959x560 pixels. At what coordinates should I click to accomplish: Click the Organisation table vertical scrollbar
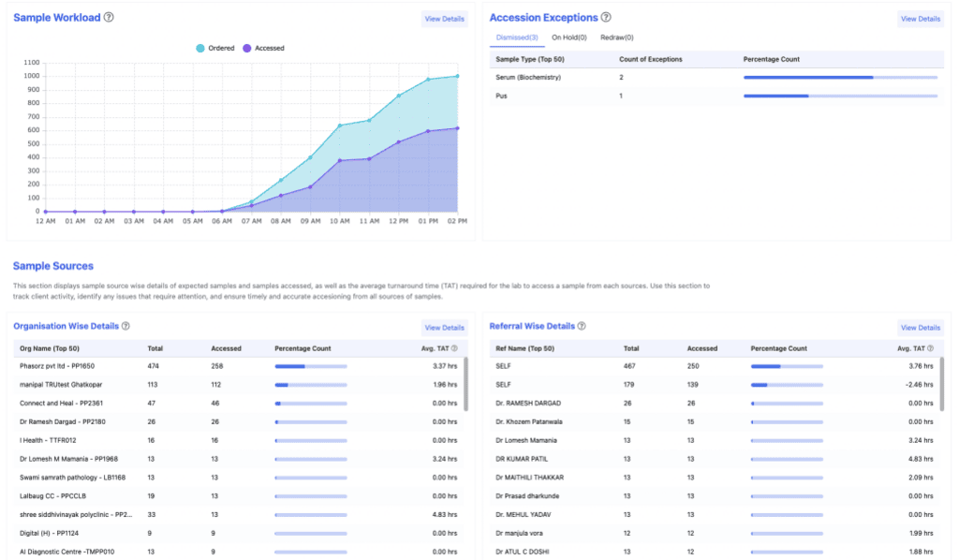tap(465, 384)
